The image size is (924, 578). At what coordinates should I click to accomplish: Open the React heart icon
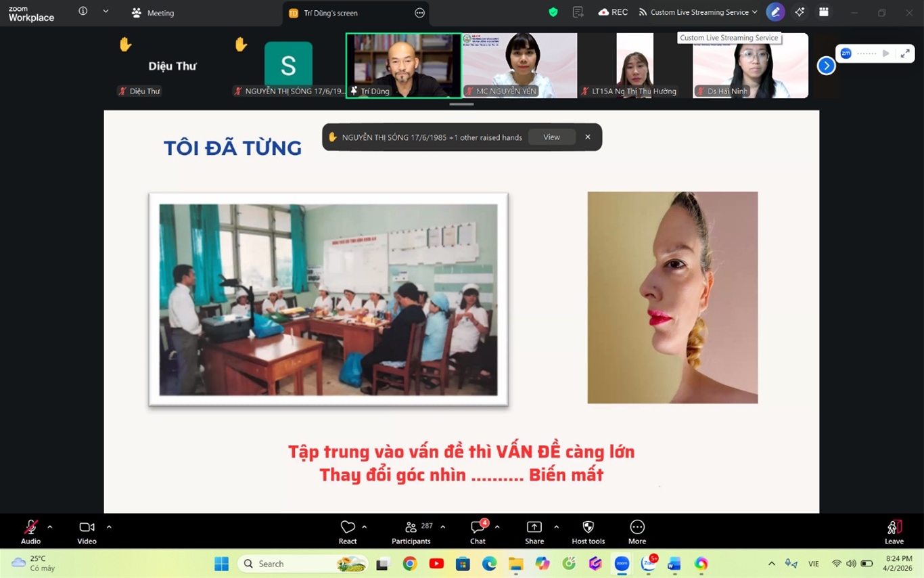(x=348, y=528)
